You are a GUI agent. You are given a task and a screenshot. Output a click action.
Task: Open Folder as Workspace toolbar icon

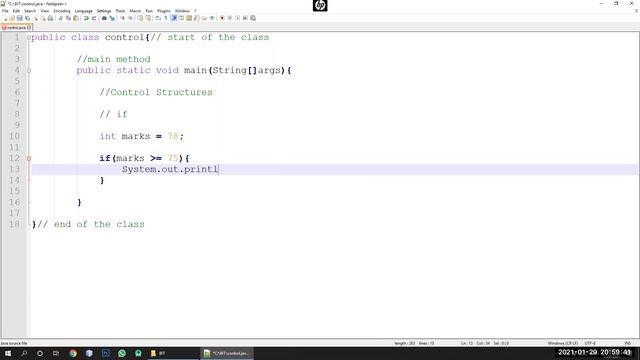tap(204, 18)
